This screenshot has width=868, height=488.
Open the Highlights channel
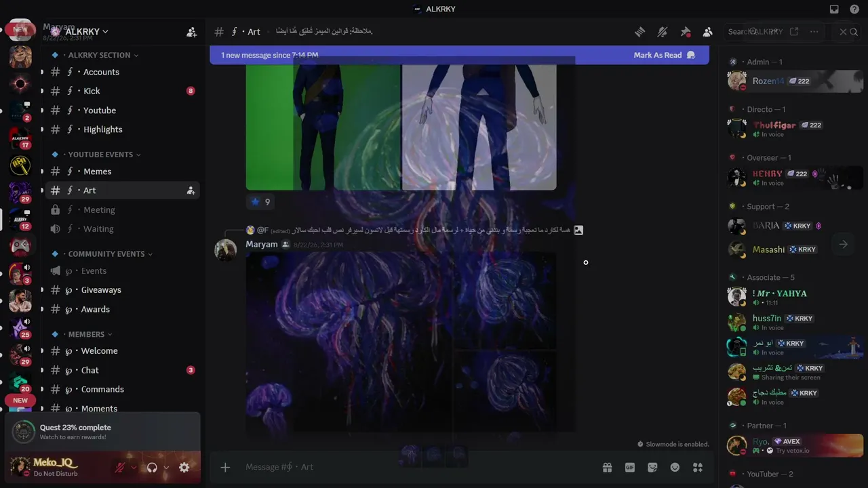point(122,129)
